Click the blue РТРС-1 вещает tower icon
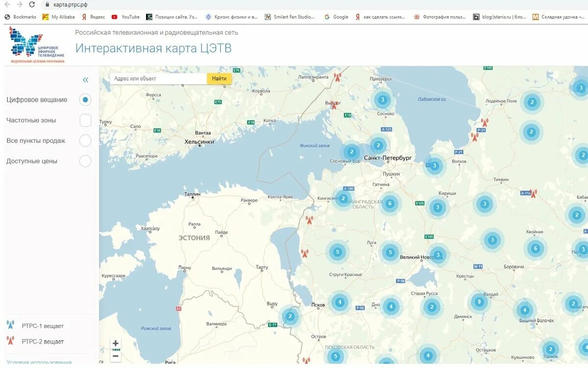This screenshot has width=588, height=368. click(x=10, y=325)
